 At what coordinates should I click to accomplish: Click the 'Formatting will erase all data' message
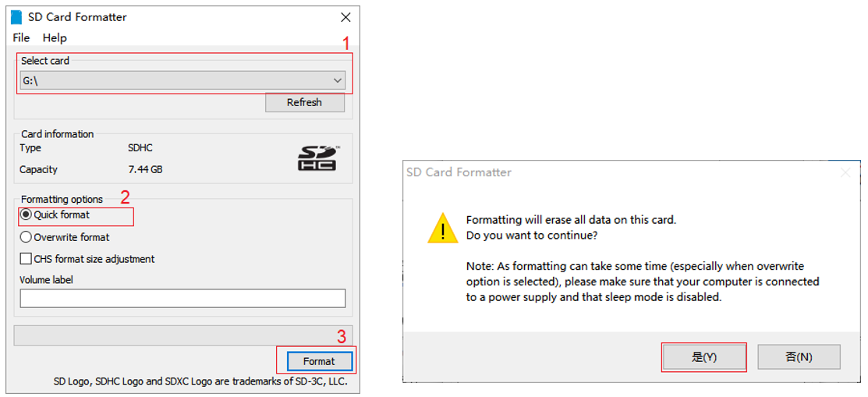(x=572, y=219)
